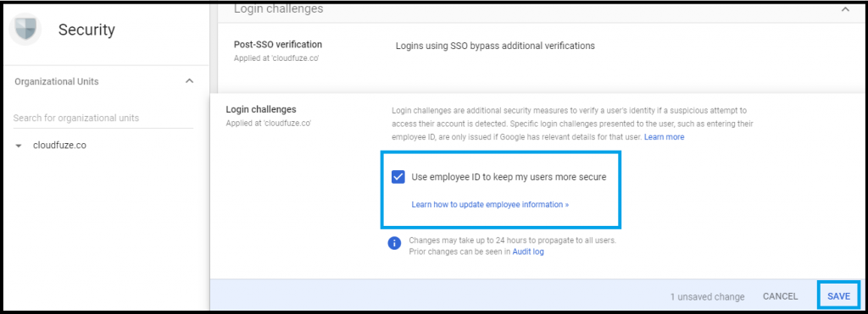Uncheck Use employee ID checkbox
Image resolution: width=868 pixels, height=314 pixels.
pyautogui.click(x=398, y=177)
